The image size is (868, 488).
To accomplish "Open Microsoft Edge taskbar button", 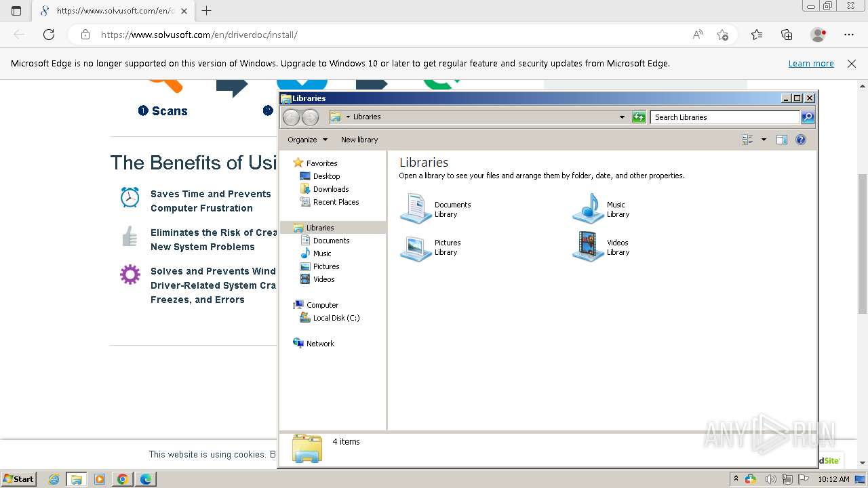I will point(146,479).
